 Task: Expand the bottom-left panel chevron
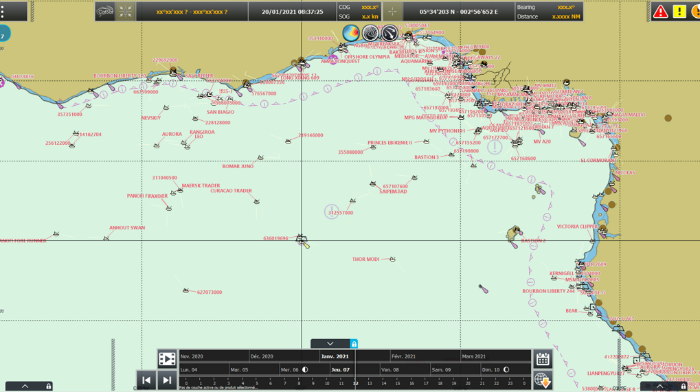tap(25, 386)
